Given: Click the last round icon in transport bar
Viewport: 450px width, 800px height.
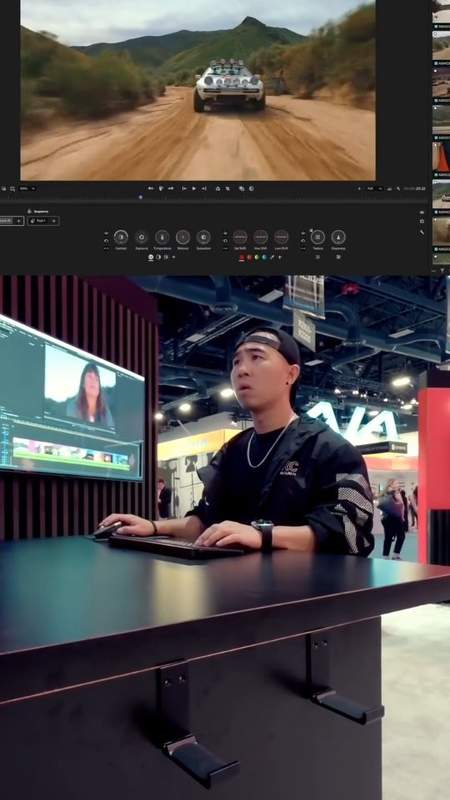Looking at the screenshot, I should 252,188.
